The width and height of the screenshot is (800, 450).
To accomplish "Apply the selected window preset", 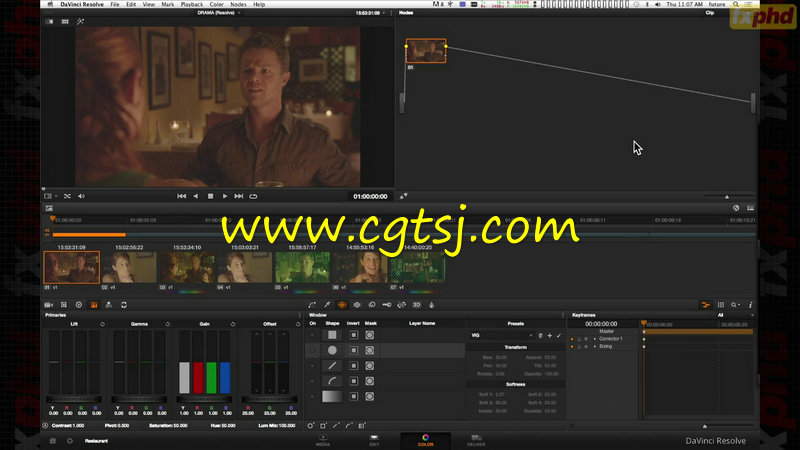I will 559,335.
